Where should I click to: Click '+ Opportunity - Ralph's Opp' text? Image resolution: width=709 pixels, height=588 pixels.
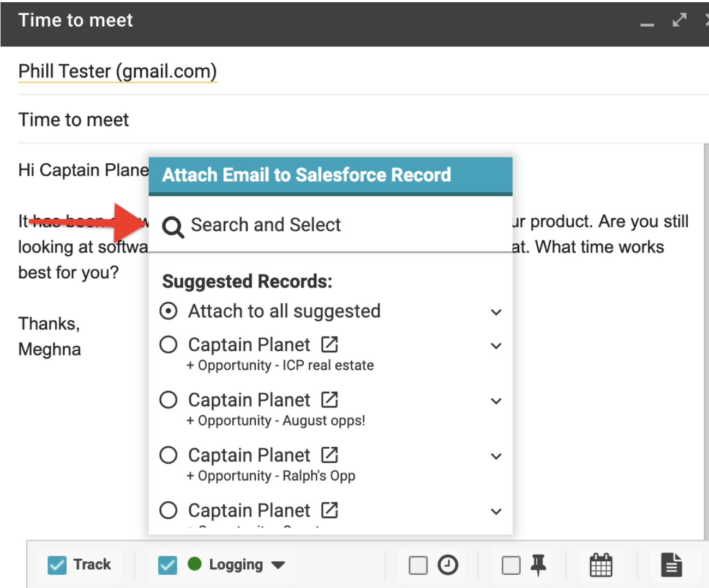[271, 476]
